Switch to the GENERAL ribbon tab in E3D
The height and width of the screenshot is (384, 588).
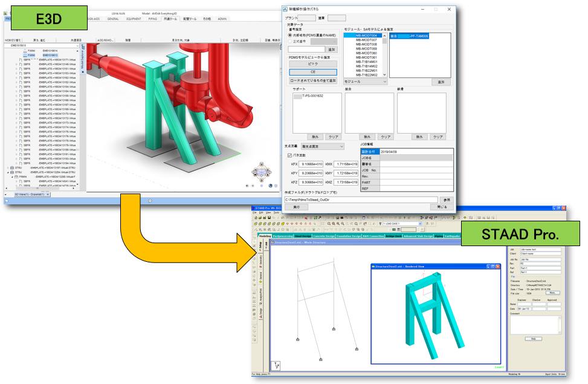click(x=113, y=19)
